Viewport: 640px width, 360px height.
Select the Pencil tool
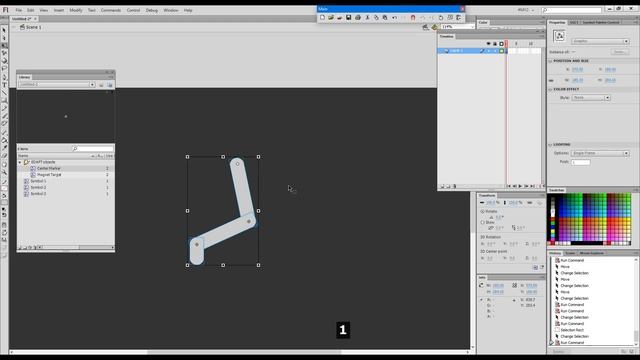(x=4, y=108)
